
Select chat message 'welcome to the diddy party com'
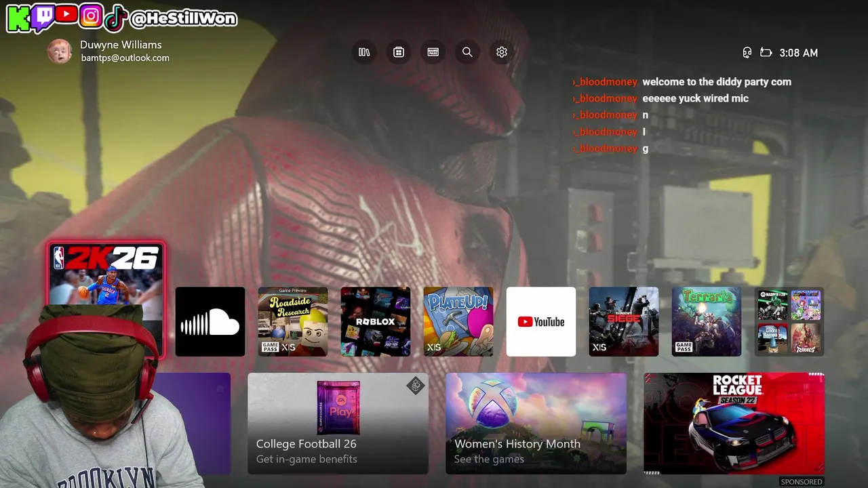[x=717, y=82]
